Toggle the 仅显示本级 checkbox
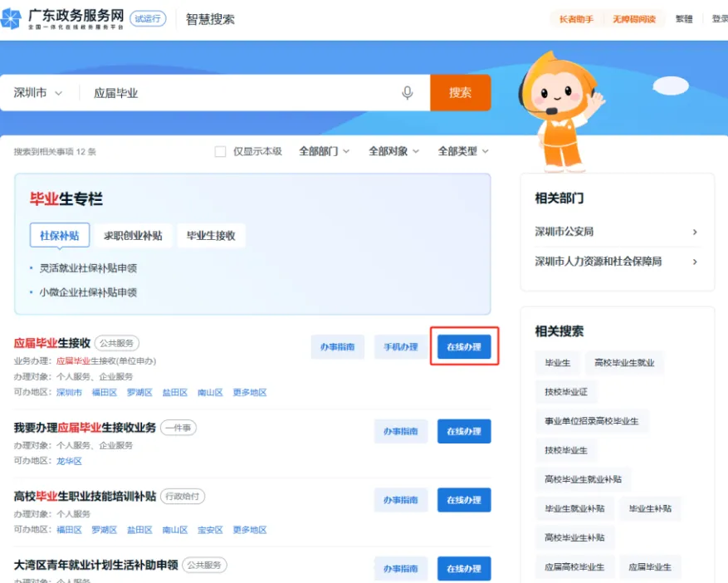The width and height of the screenshot is (728, 583). [220, 151]
